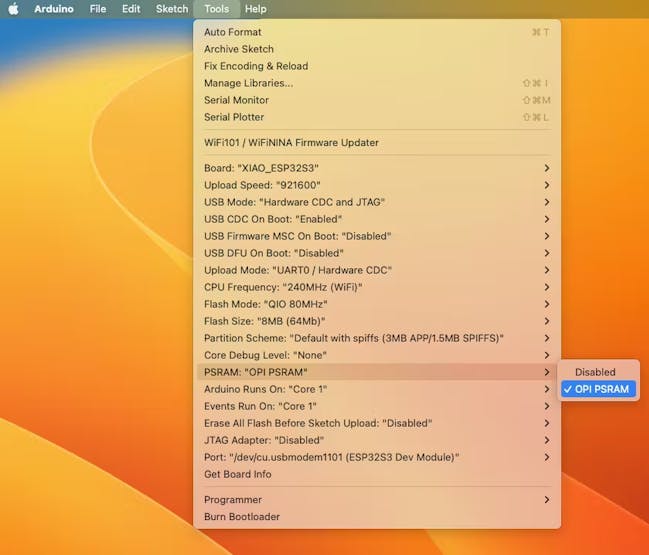Screen dimensions: 649x555
Task: Click the Apple logo menu icon
Action: click(14, 9)
